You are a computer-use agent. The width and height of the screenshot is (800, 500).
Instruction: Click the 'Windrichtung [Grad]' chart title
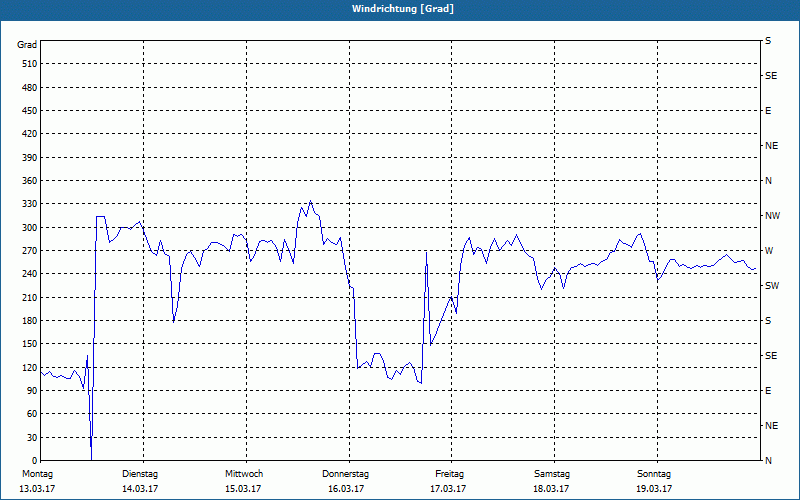tap(403, 9)
